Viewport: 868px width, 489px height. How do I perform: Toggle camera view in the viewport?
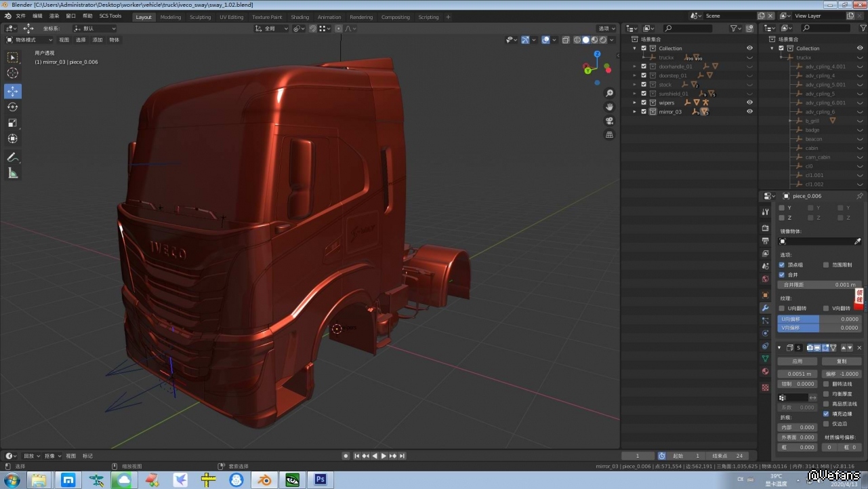(609, 121)
